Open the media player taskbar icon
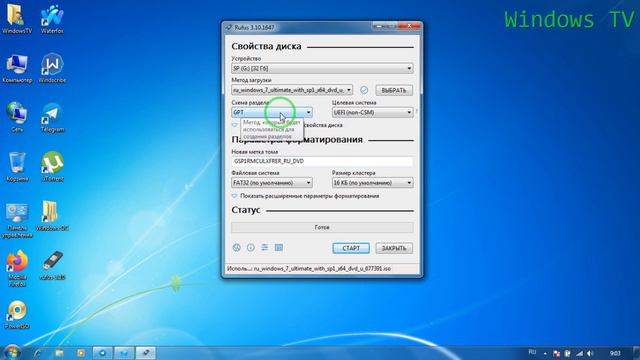The image size is (640, 360). point(81,353)
